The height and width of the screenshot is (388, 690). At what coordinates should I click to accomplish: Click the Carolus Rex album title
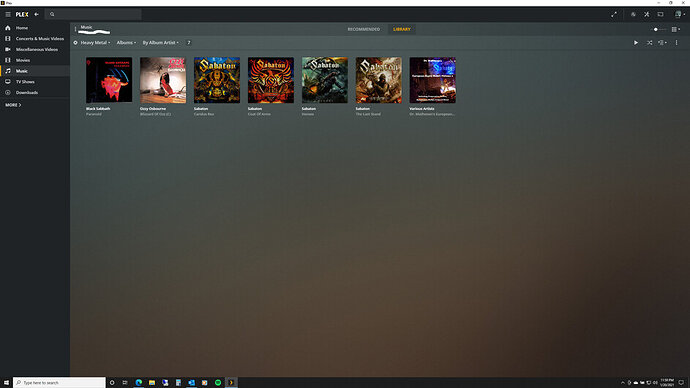[204, 114]
